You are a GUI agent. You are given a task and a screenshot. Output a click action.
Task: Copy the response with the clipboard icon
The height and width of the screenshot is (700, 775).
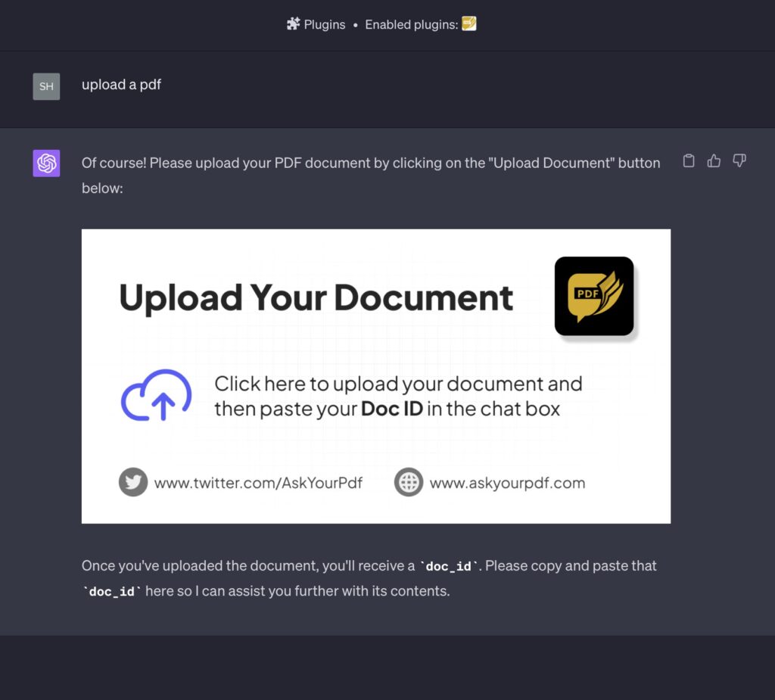(689, 160)
